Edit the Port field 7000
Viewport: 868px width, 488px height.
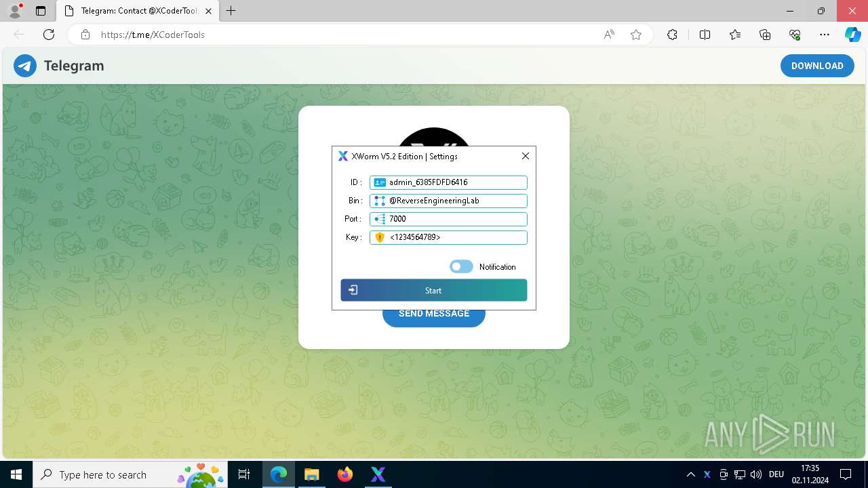(x=448, y=219)
